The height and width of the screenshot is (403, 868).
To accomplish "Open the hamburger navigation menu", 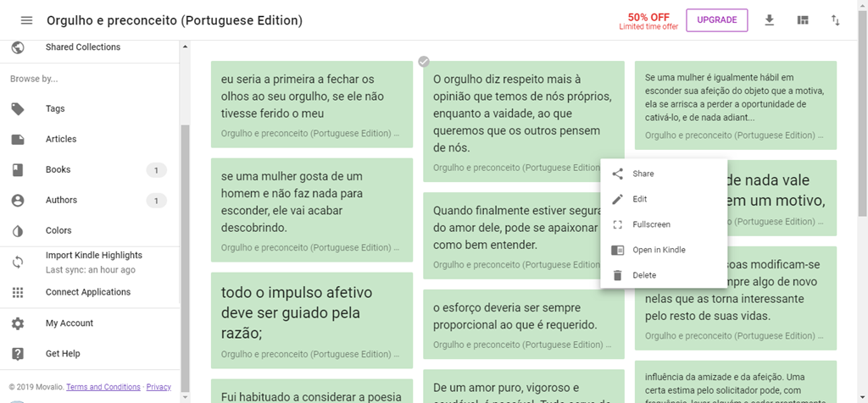I will pos(26,20).
